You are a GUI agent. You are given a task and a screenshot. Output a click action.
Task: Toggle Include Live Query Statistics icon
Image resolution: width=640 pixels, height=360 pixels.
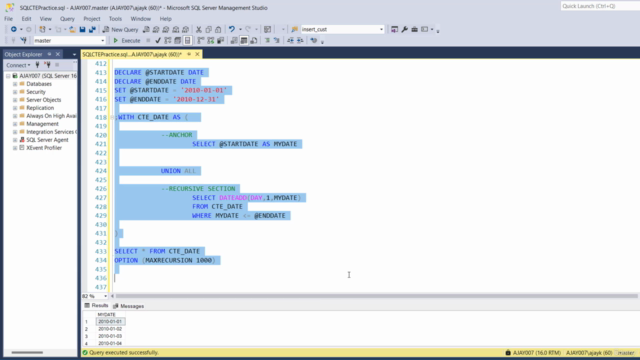pyautogui.click(x=211, y=40)
